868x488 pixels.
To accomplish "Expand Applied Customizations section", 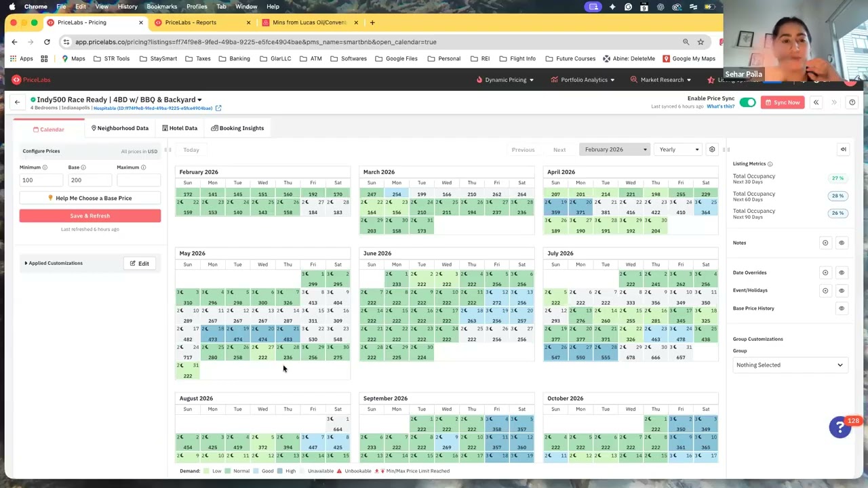I will pos(54,263).
